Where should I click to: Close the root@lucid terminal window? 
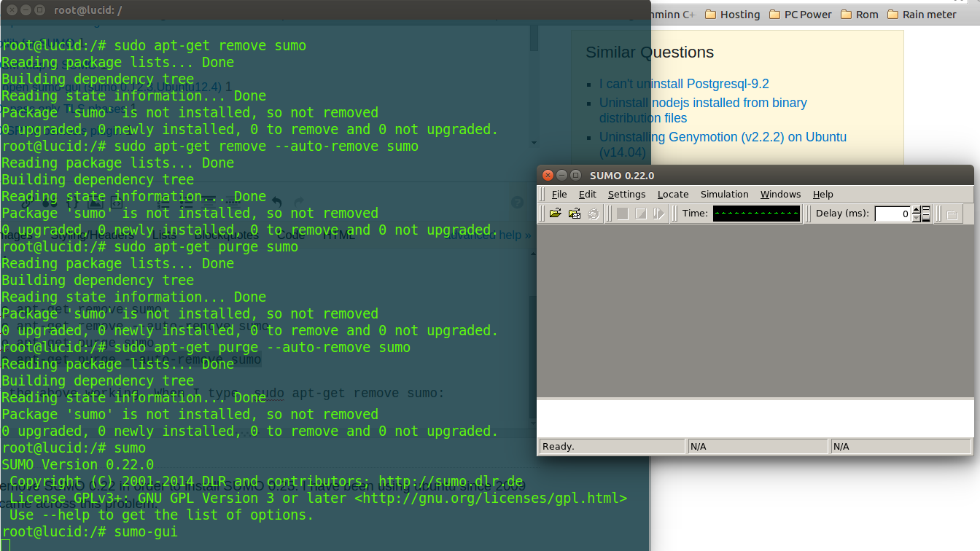tap(12, 10)
